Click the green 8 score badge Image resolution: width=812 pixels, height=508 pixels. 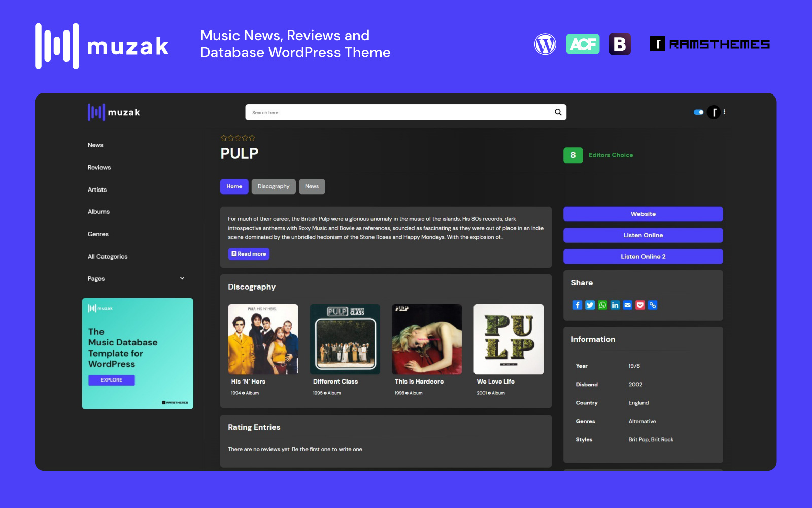click(x=573, y=155)
